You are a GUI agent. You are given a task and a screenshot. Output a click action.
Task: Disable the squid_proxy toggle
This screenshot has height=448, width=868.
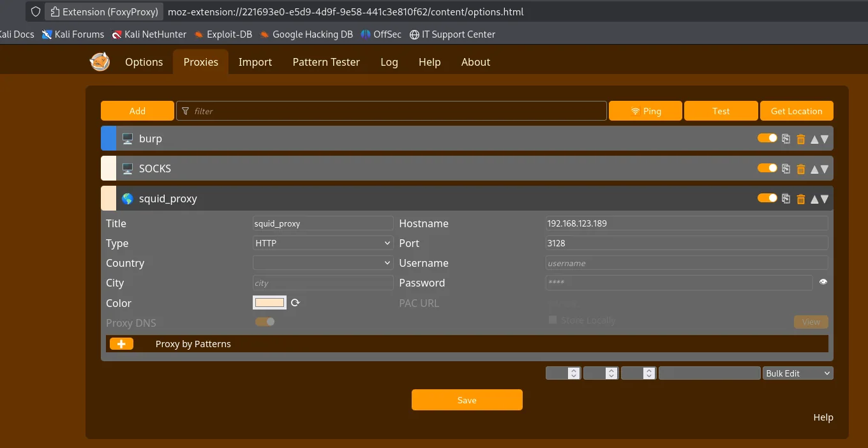767,198
